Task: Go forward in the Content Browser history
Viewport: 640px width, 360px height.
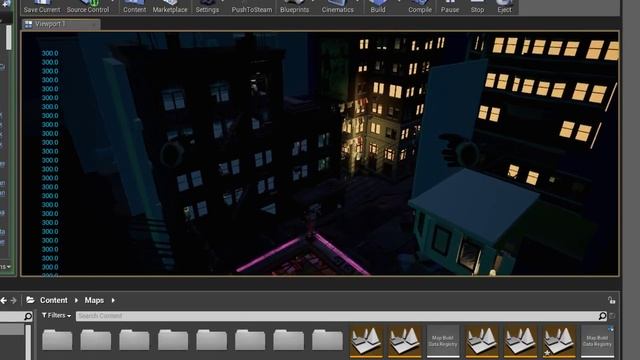Action: 13,300
